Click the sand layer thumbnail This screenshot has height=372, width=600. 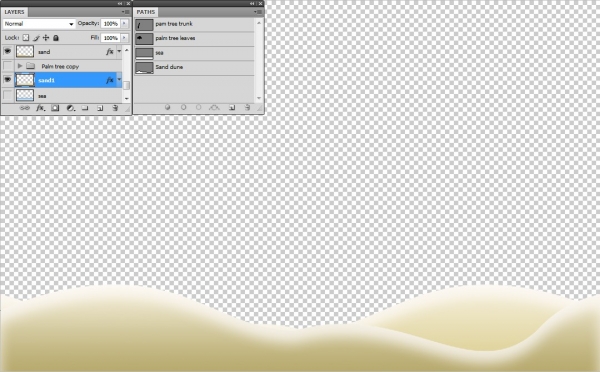tap(25, 51)
